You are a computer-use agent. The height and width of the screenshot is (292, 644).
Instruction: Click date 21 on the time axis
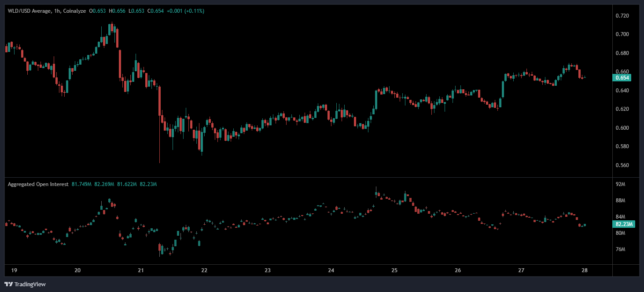141,270
